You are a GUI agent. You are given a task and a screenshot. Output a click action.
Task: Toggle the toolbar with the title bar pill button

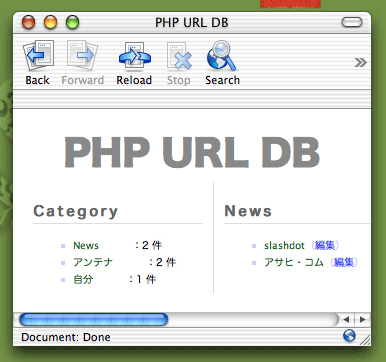coord(352,22)
